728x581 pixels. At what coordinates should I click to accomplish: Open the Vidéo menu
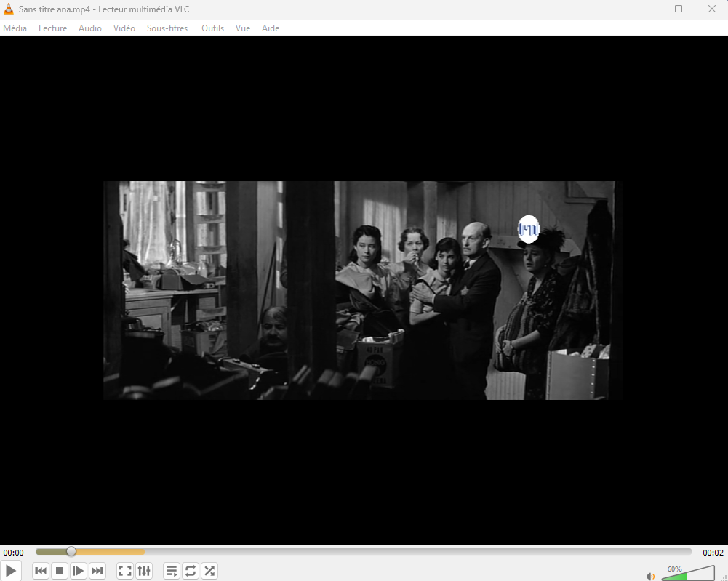[124, 28]
